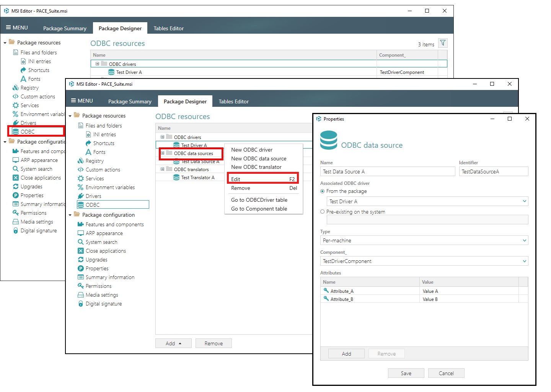Select 'Pre-existing on the system' radio button
This screenshot has width=551, height=392.
(323, 212)
